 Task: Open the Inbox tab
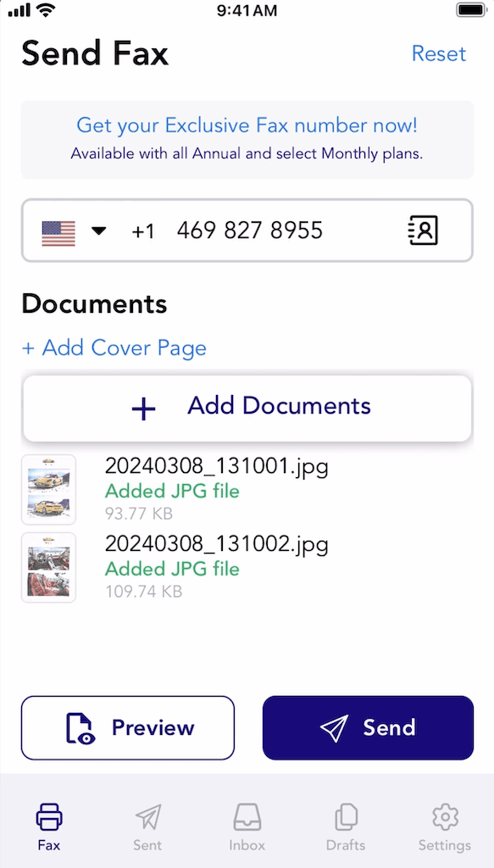[247, 827]
